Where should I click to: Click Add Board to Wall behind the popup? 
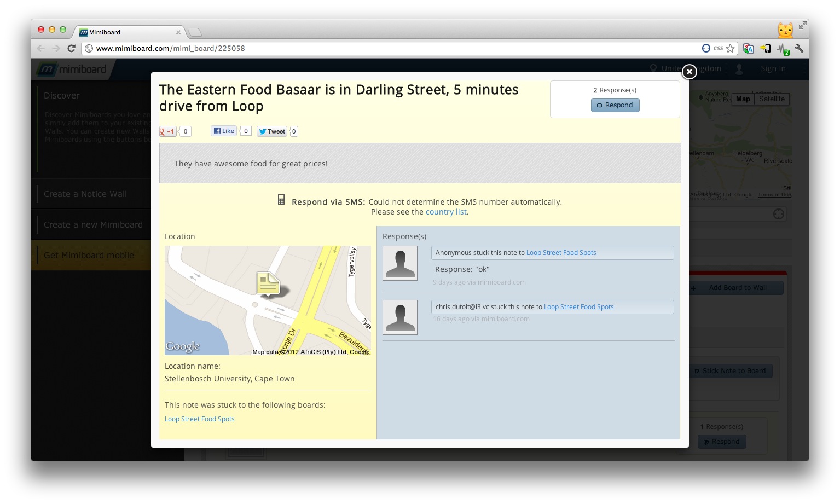coord(737,288)
